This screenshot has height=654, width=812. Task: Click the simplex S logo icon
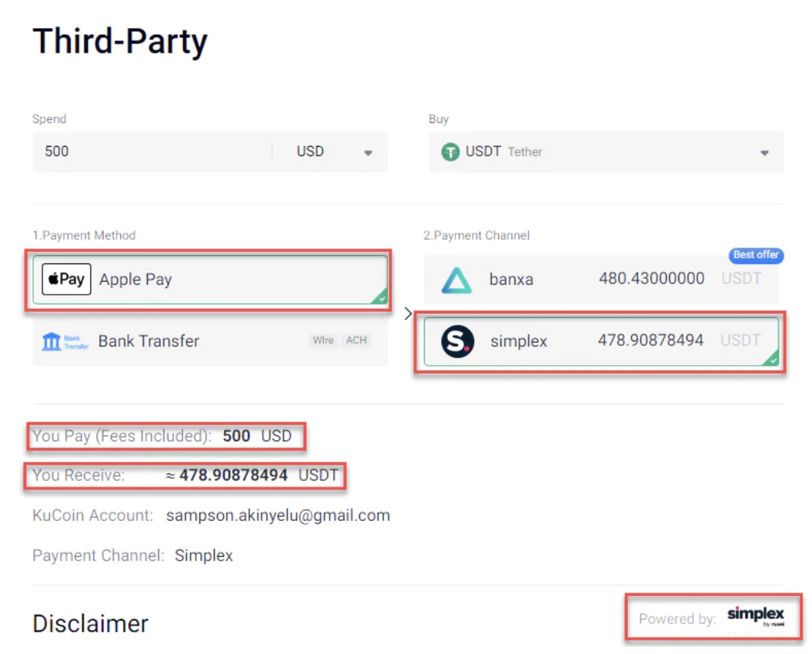(x=458, y=341)
